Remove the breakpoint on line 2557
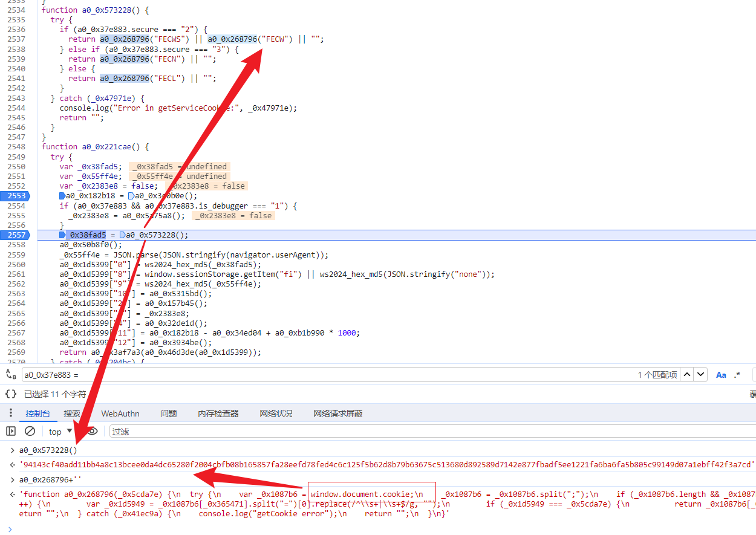The image size is (756, 535). (15, 235)
